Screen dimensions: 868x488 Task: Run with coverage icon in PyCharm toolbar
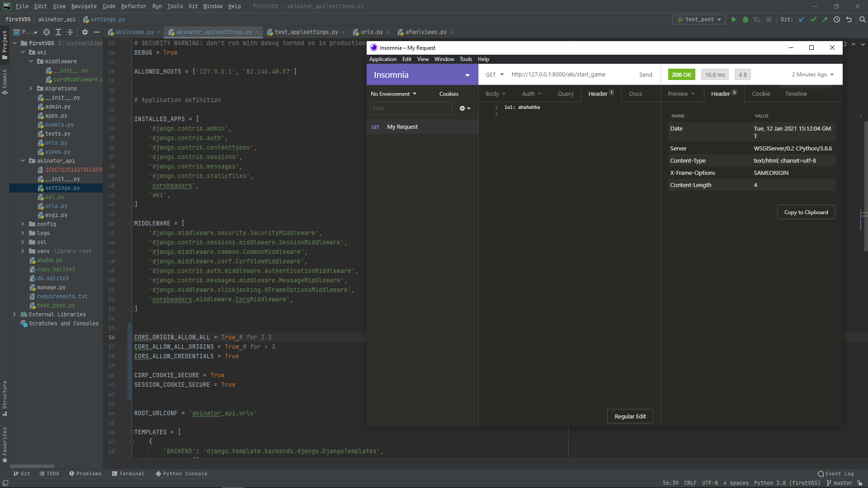click(757, 19)
